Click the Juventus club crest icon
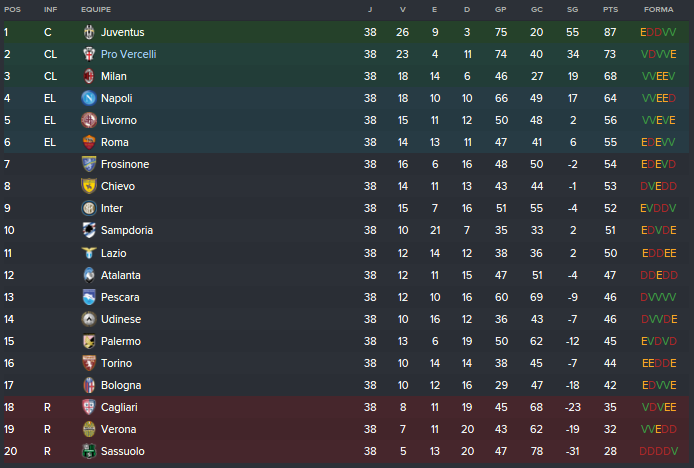 [x=89, y=32]
